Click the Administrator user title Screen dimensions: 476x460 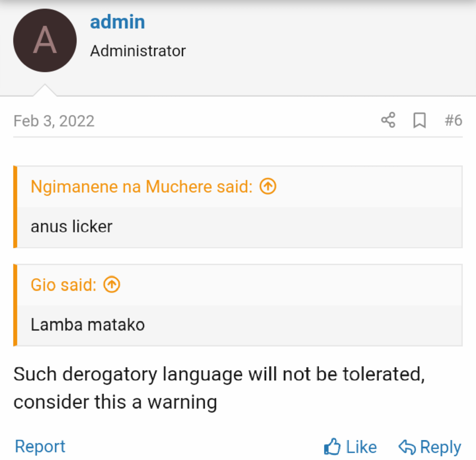pyautogui.click(x=138, y=51)
